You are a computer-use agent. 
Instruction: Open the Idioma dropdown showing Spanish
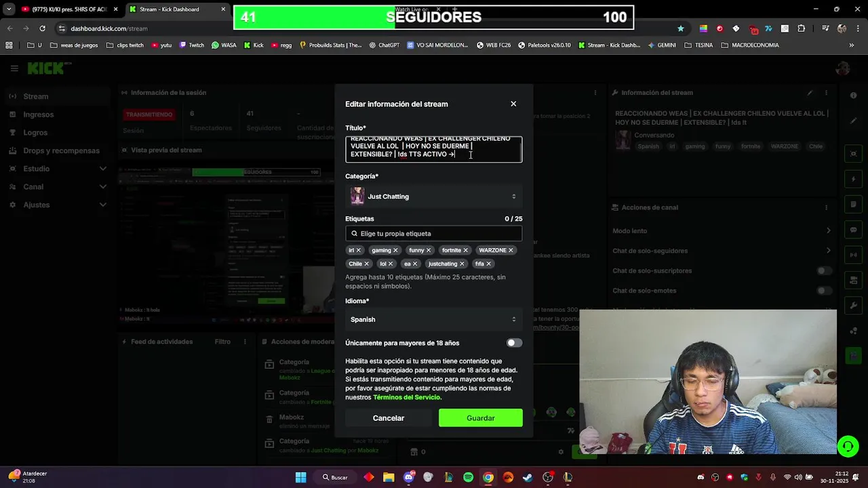click(x=433, y=319)
